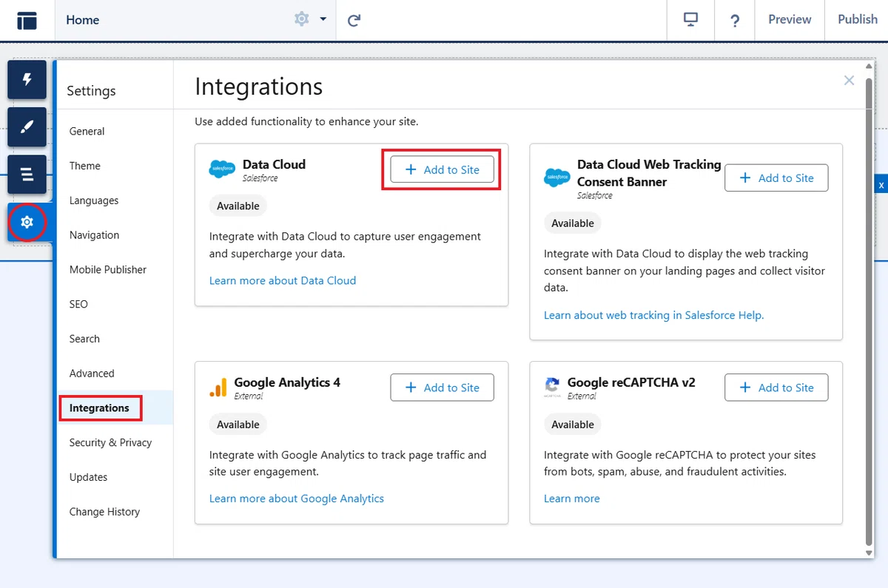Switch view mode with the desktop monitor icon
The image size is (888, 588).
(x=690, y=20)
